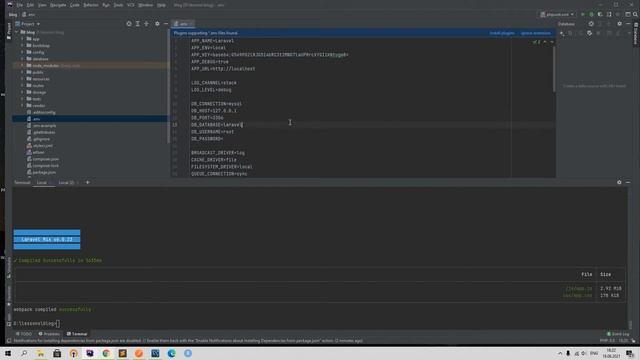Add a new terminal session tab

pos(88,182)
